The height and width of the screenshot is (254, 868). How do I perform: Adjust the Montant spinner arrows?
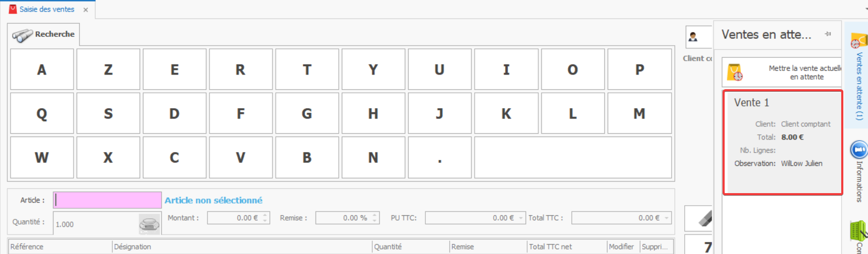(x=265, y=218)
